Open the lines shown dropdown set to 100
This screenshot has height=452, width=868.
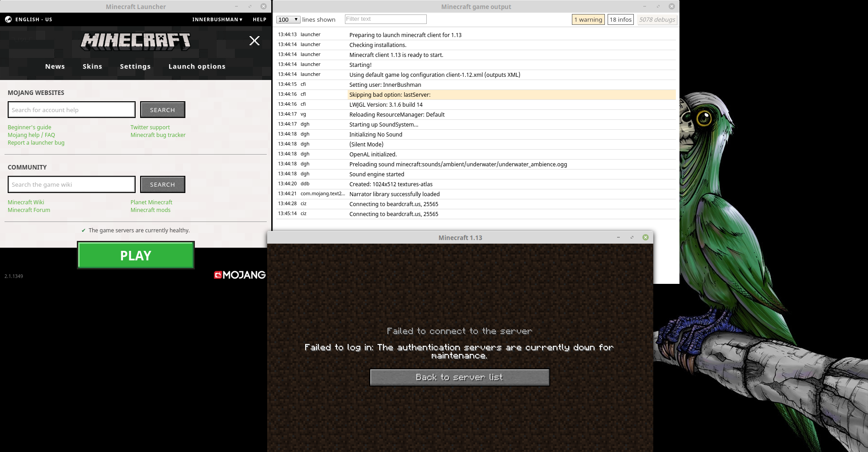pos(288,19)
